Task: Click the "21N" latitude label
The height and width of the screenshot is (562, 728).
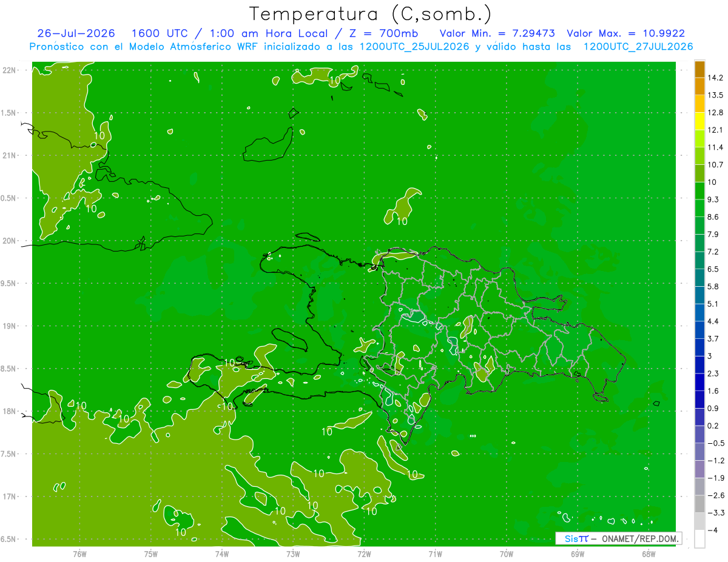Action: coord(10,155)
